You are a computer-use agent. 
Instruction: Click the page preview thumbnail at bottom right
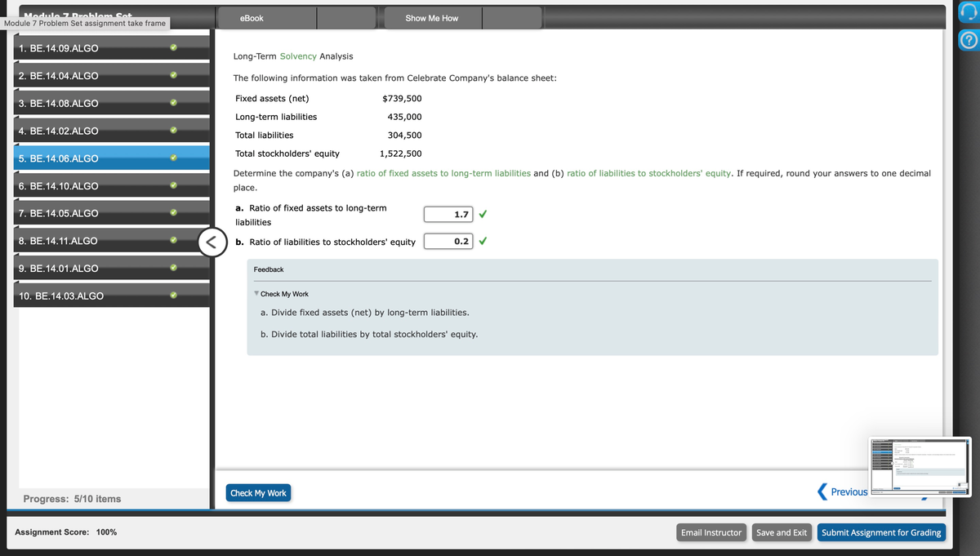point(919,465)
